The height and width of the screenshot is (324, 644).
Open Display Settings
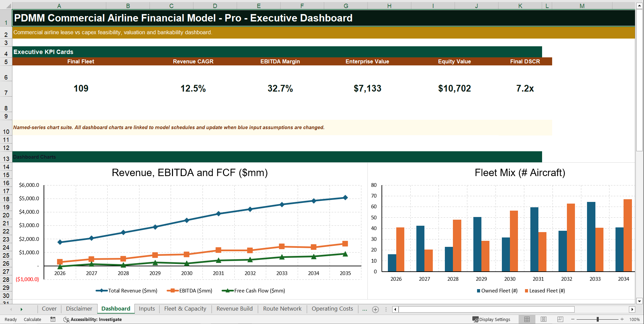491,319
